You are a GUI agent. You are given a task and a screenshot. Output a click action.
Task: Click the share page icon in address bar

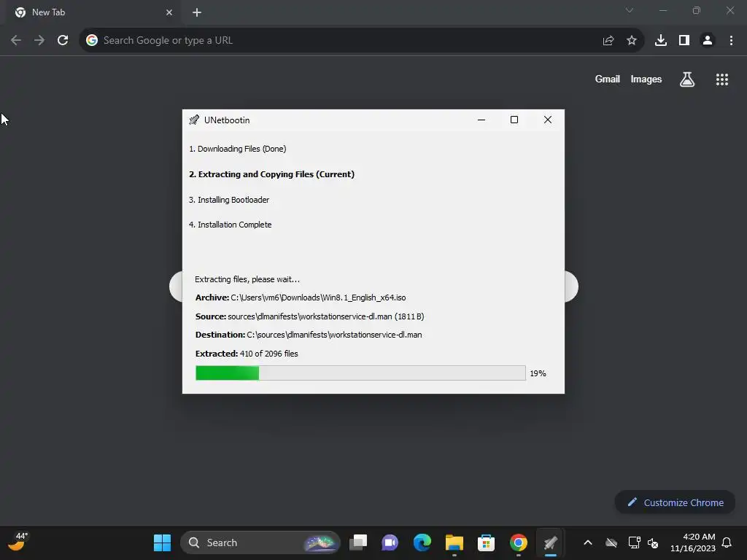coord(608,41)
